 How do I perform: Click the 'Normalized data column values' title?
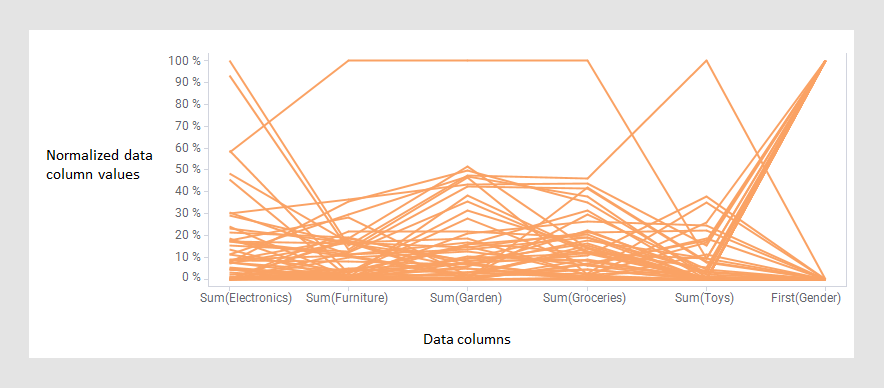tap(99, 165)
